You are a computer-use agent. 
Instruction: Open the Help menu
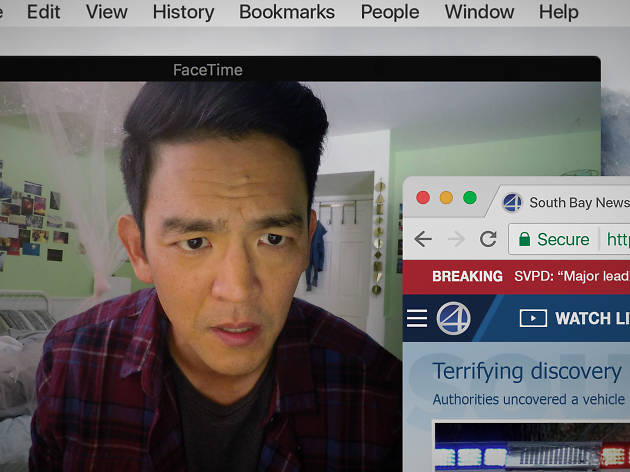click(558, 12)
